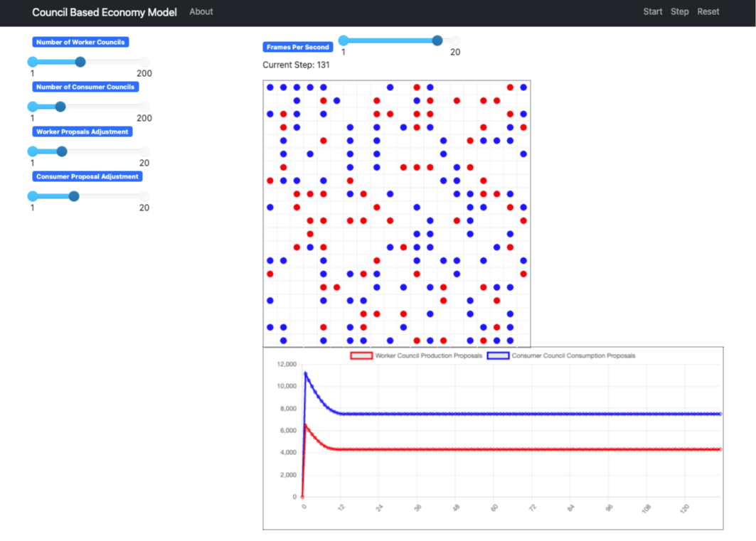Go to Council Based Economy Model home

point(105,12)
